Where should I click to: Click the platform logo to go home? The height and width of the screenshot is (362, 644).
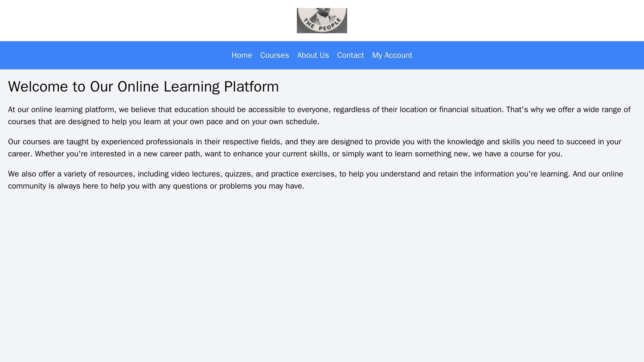[322, 20]
